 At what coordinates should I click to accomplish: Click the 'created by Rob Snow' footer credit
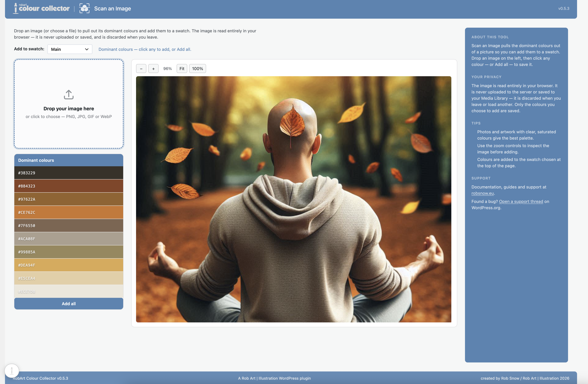(x=525, y=378)
